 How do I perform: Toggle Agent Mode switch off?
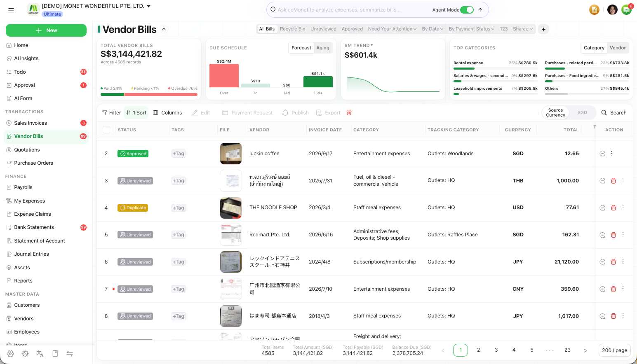pos(467,10)
